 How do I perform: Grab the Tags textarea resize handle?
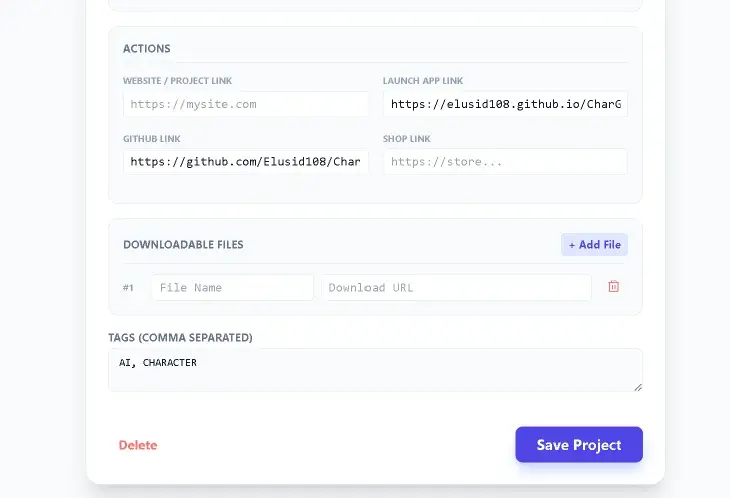[638, 387]
